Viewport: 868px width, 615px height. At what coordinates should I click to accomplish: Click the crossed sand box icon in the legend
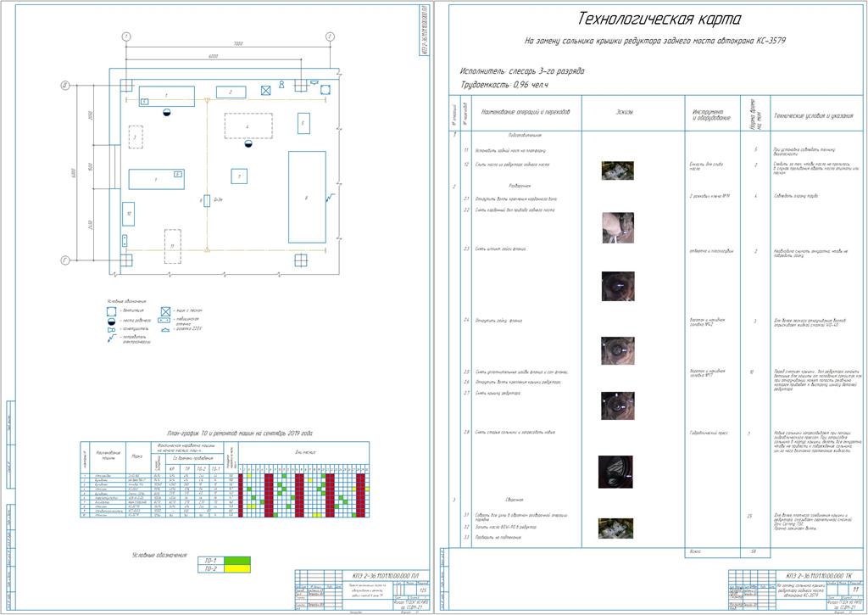(x=165, y=311)
